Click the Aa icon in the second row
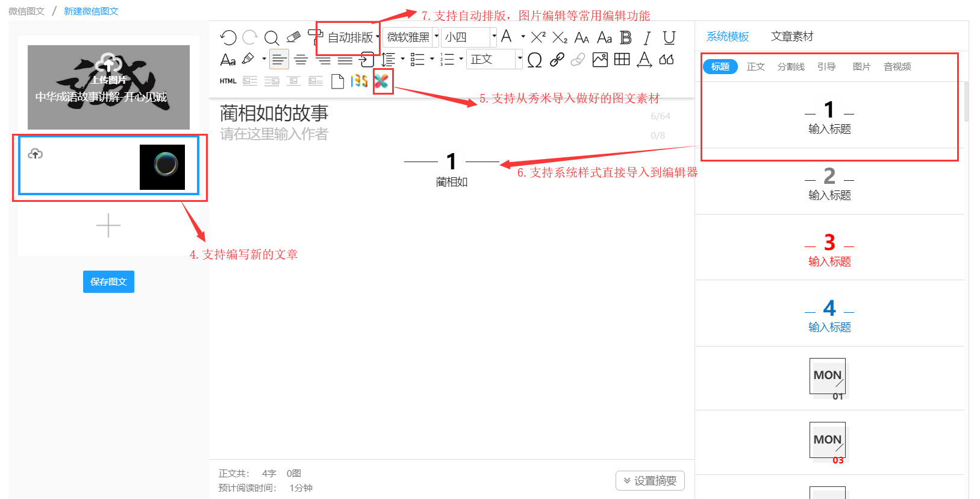This screenshot has width=980, height=499. [228, 59]
